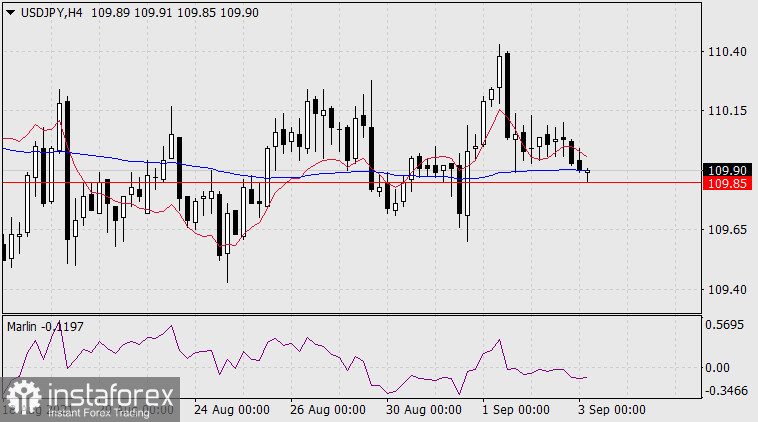Click the current price tag 109.90
Viewport: 758px width, 422px height.
click(x=727, y=170)
